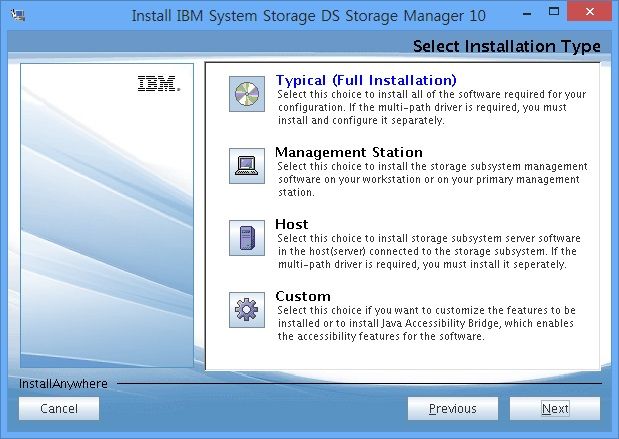This screenshot has height=439, width=619.
Task: Click the IBM logo
Action: [159, 84]
